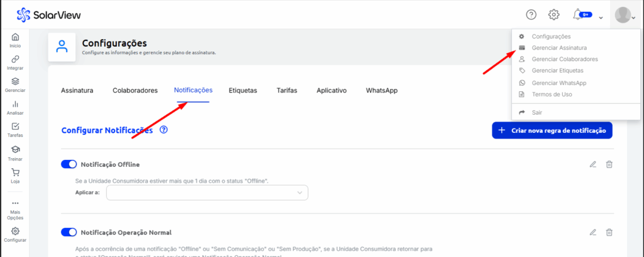Screen dimensions: 644x257
Task: Click the Integrar link icon in sidebar
Action: pos(15,59)
